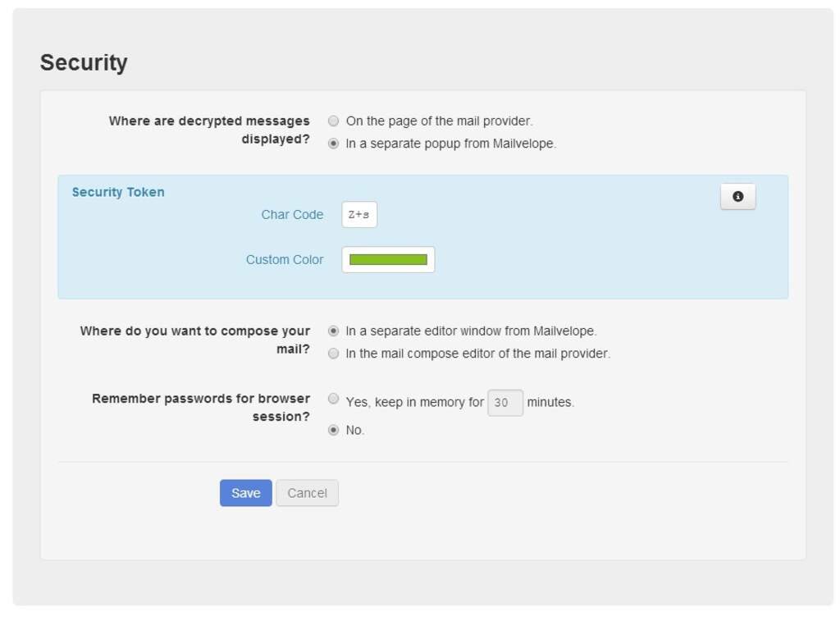
Task: Enable 'Yes, keep in memory for' option
Action: click(x=333, y=399)
